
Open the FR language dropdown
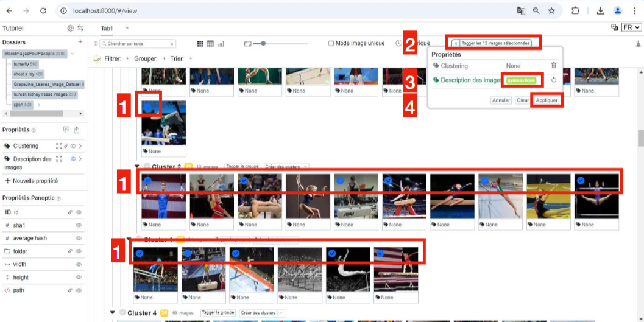coord(631,27)
